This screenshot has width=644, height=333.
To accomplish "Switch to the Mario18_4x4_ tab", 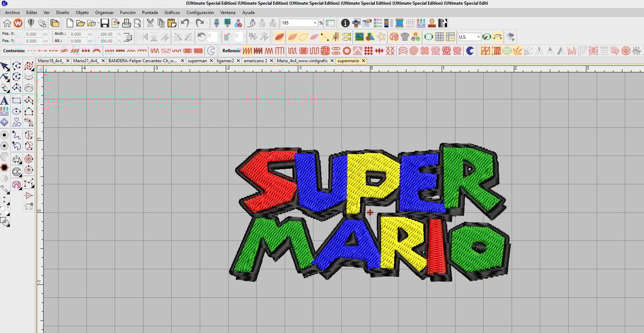I will [x=50, y=61].
